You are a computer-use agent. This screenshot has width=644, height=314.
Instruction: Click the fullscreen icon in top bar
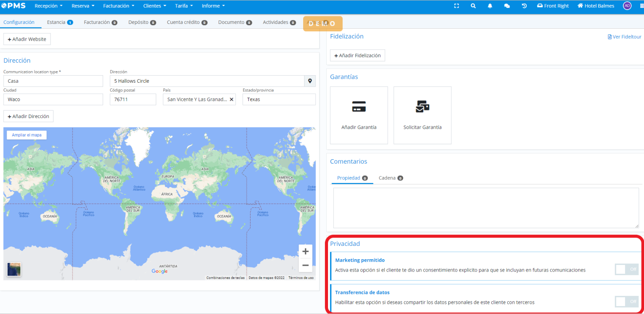[x=456, y=6]
